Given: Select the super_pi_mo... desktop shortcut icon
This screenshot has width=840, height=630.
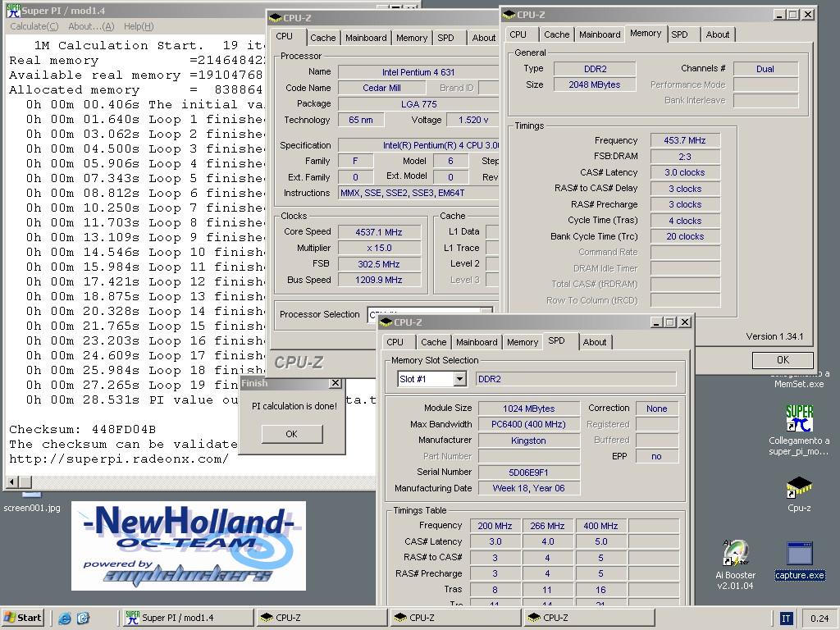Looking at the screenshot, I should point(799,418).
